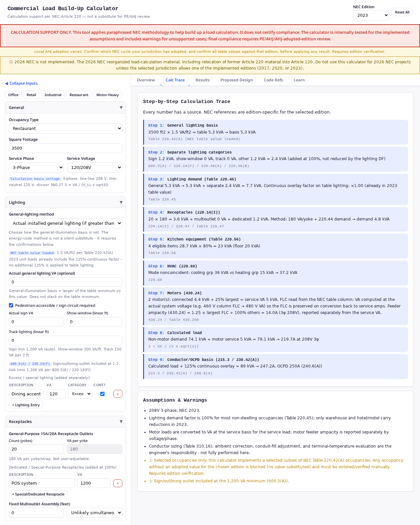Open the Code Refs tab
The width and height of the screenshot is (420, 525).
tap(273, 80)
